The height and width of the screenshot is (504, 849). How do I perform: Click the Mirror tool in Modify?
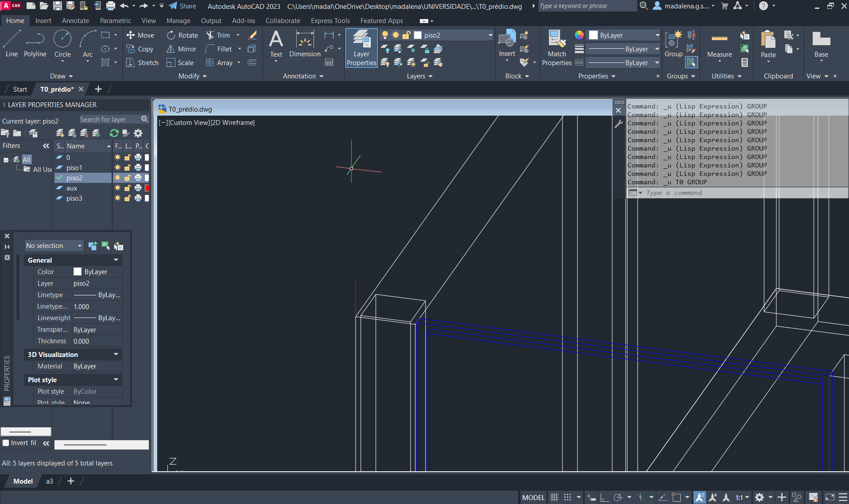coord(181,49)
